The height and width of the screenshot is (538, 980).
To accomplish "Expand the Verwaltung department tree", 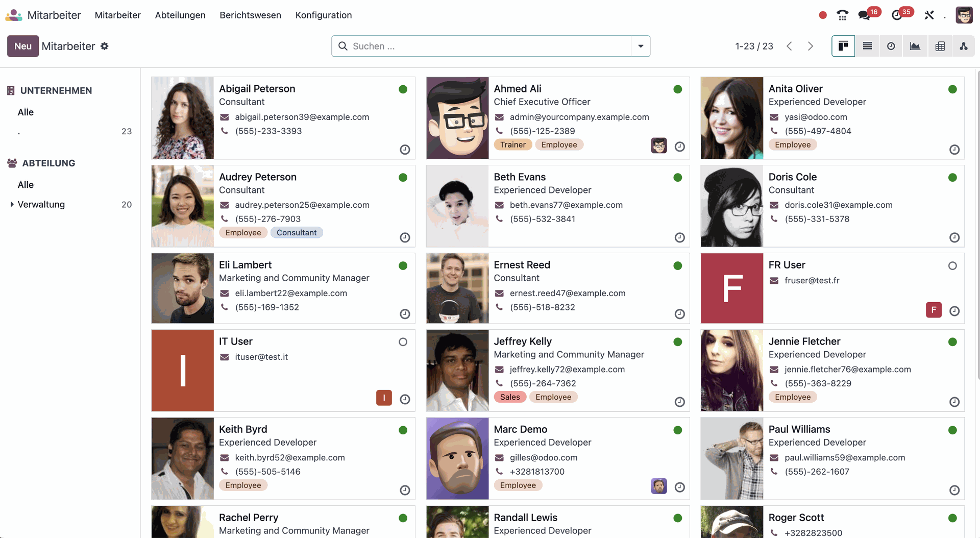I will [x=12, y=204].
